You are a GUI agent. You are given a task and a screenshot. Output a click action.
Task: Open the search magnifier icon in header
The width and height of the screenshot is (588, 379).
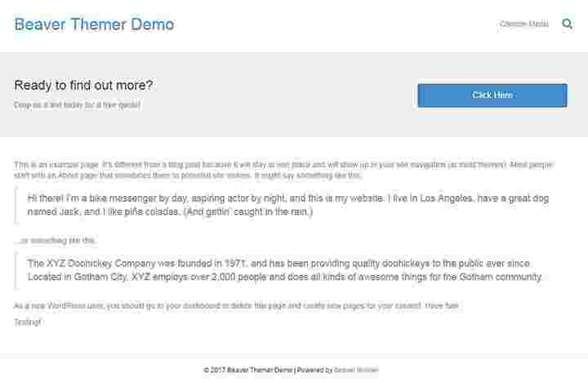click(x=567, y=24)
